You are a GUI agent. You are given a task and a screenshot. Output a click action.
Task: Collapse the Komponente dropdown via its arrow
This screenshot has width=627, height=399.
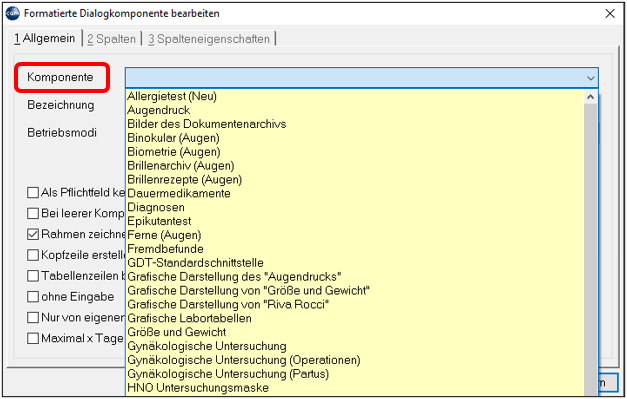click(x=590, y=78)
